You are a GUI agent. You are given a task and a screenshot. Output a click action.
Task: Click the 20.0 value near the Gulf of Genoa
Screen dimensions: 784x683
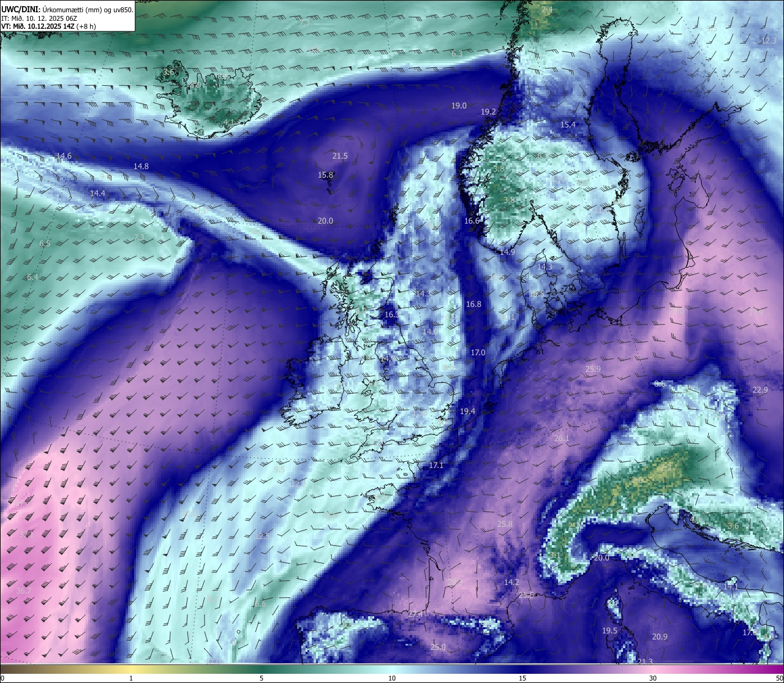point(601,558)
